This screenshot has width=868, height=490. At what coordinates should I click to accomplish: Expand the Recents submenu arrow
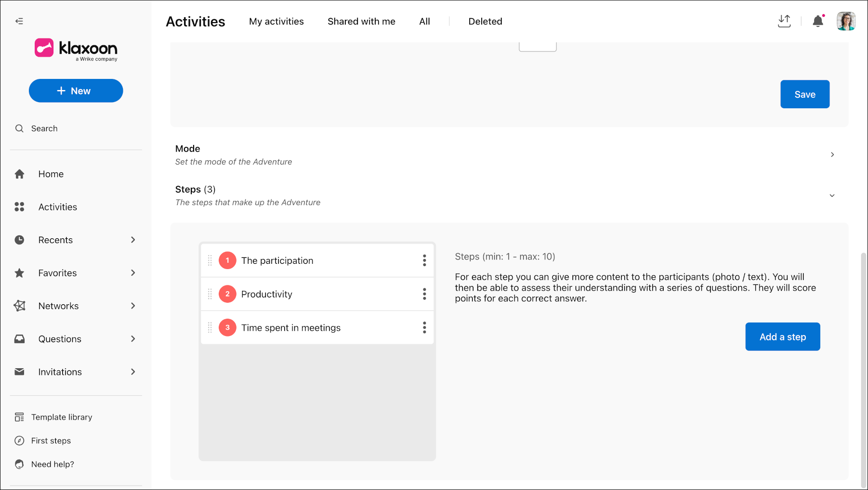(133, 240)
